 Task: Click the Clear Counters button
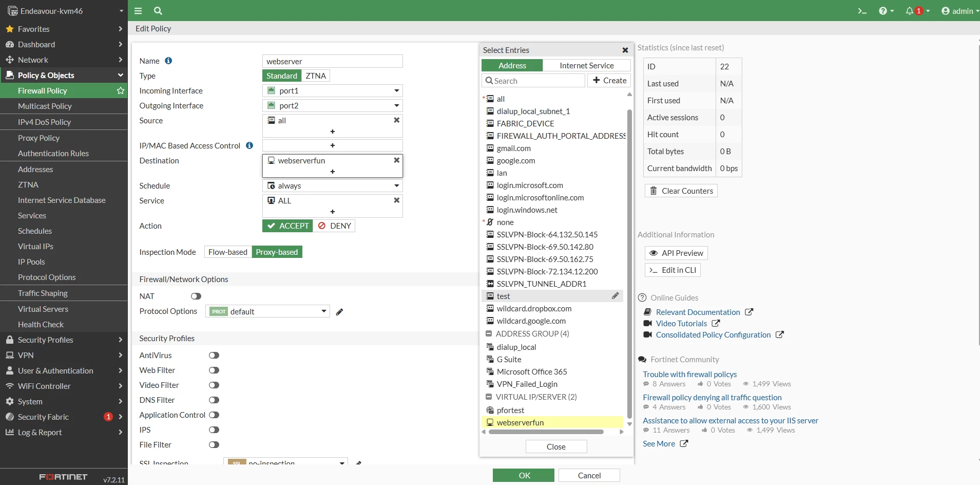click(x=681, y=191)
